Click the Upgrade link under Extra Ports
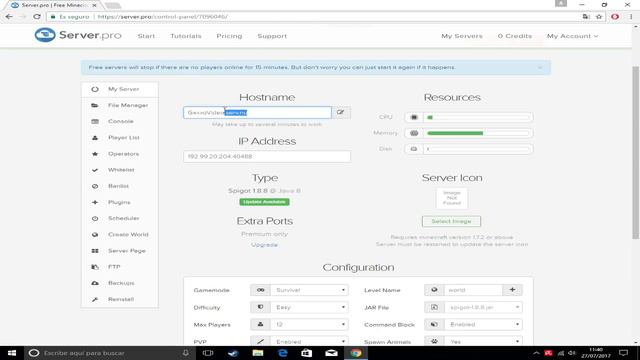Image resolution: width=640 pixels, height=360 pixels. tap(264, 245)
